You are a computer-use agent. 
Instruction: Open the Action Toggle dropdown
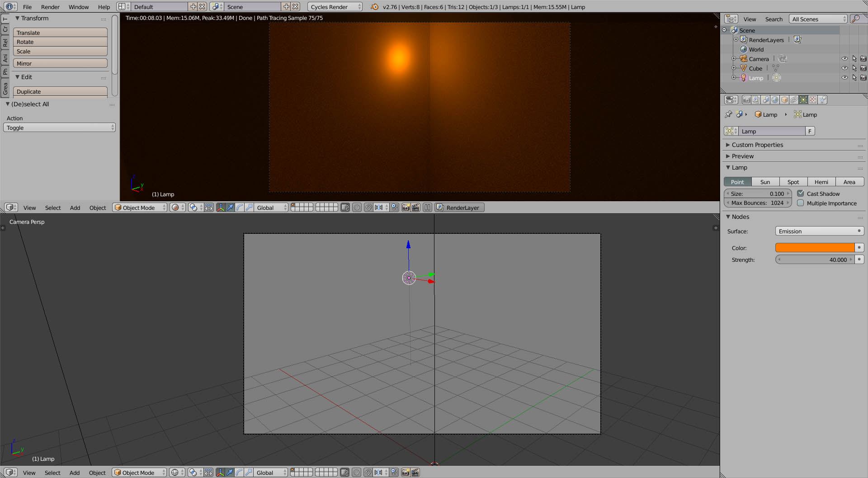tap(59, 128)
